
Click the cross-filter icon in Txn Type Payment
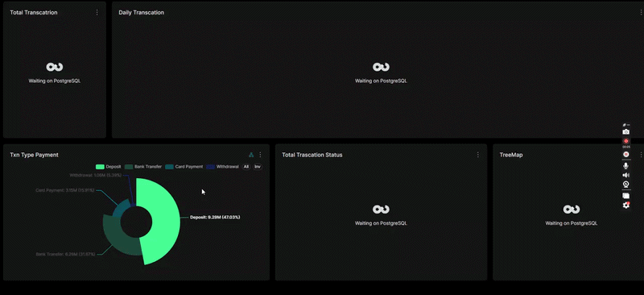(251, 155)
